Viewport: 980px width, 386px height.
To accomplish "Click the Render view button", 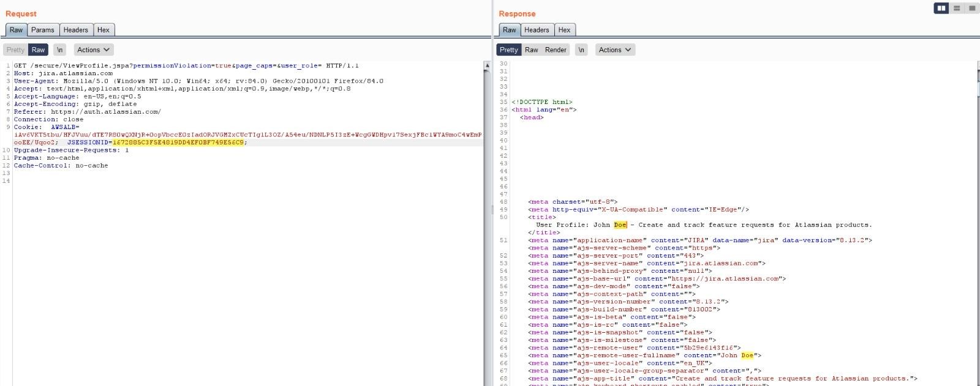I will 556,50.
